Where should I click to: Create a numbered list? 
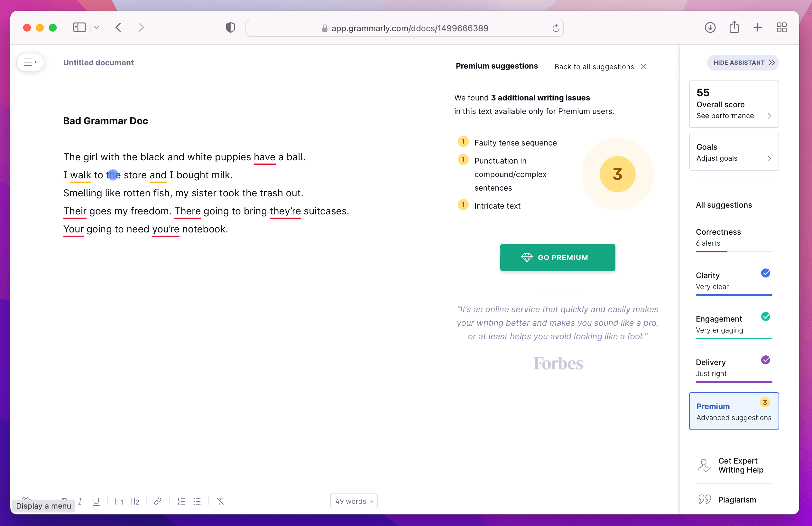181,501
